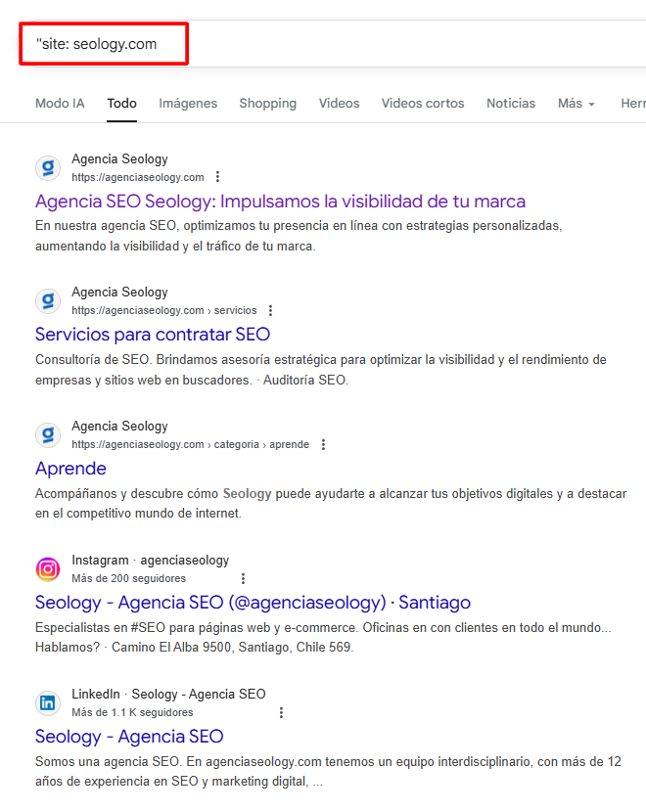Click the LinkedIn logo favicon
The height and width of the screenshot is (812, 646).
coord(48,702)
